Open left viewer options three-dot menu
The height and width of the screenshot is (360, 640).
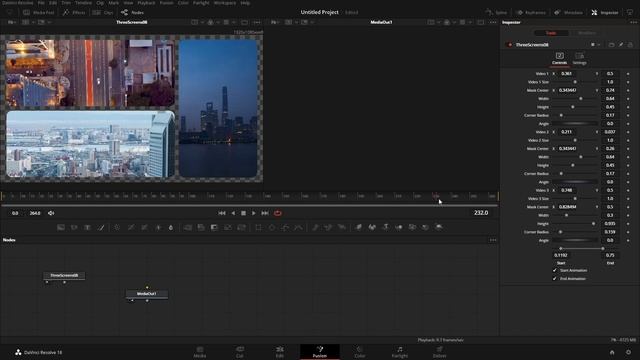click(x=257, y=22)
